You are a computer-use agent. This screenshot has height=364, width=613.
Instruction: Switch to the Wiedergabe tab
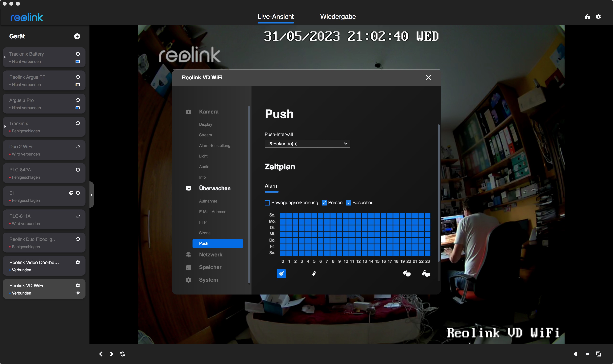338,17
